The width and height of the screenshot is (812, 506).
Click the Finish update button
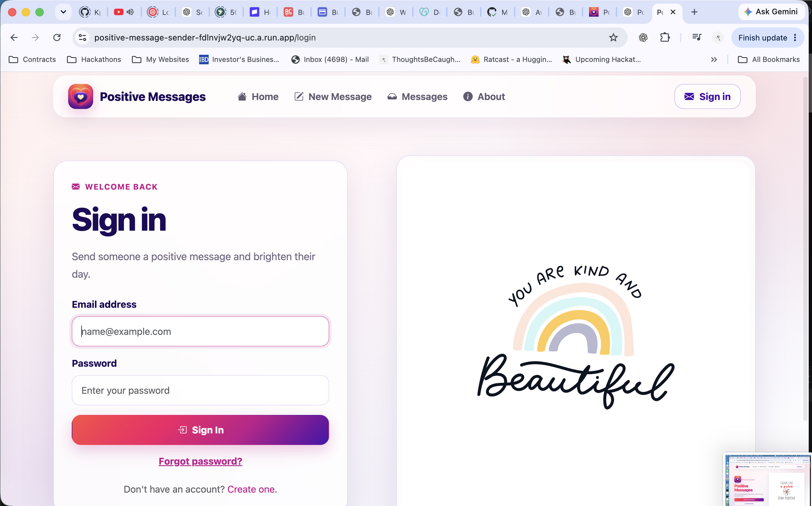click(763, 38)
